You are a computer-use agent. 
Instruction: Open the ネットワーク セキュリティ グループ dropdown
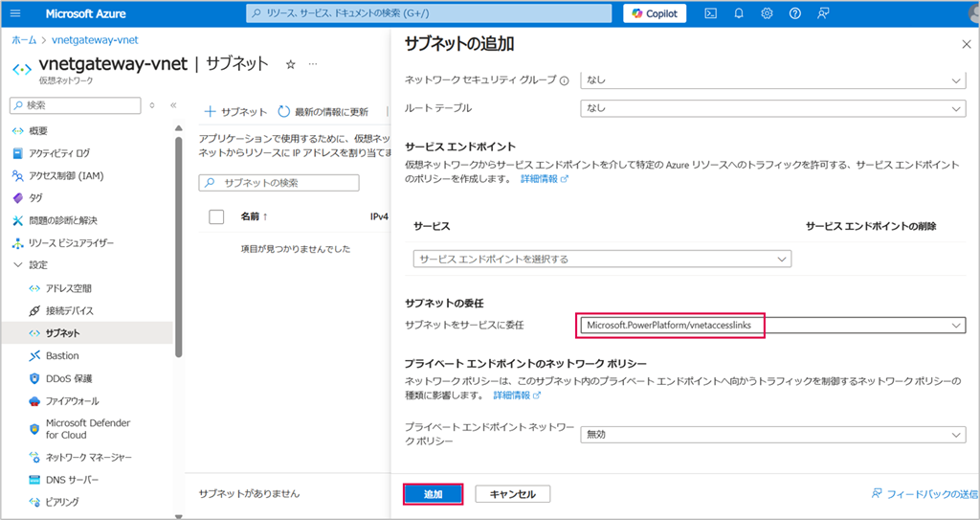(773, 80)
